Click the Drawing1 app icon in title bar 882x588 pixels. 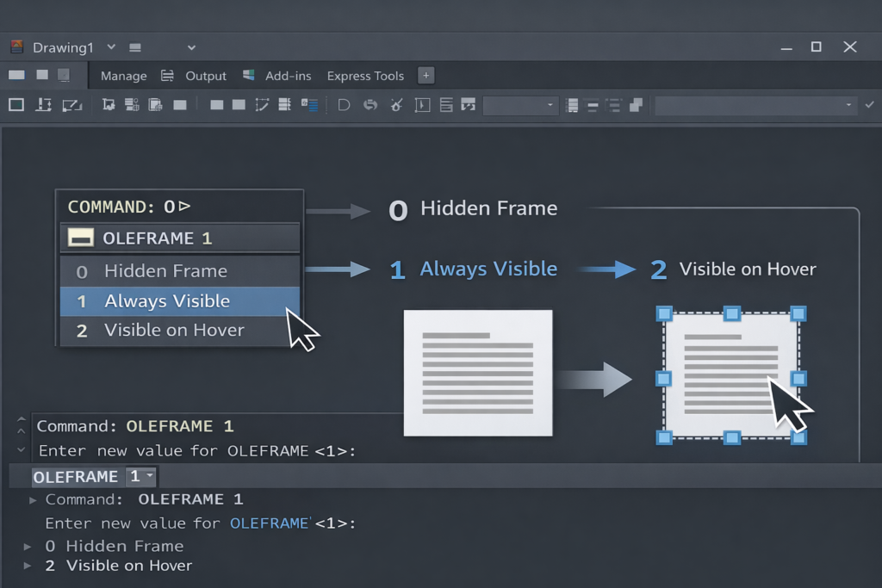(16, 46)
